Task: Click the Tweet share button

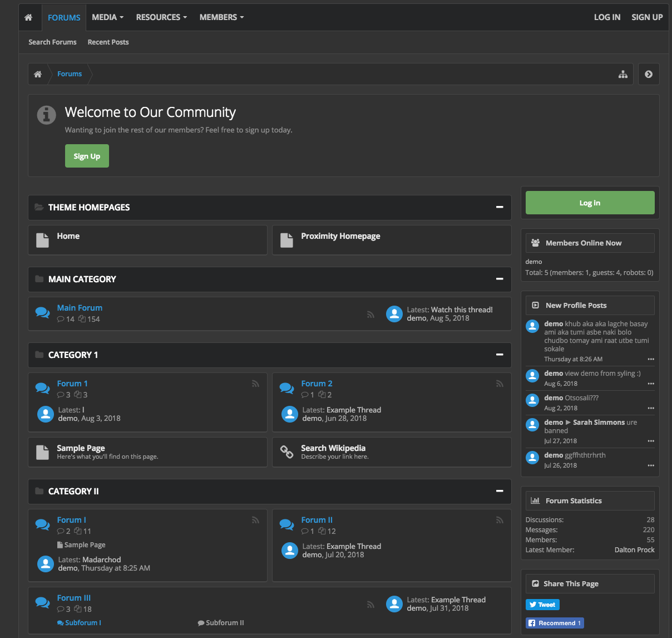Action: [542, 605]
